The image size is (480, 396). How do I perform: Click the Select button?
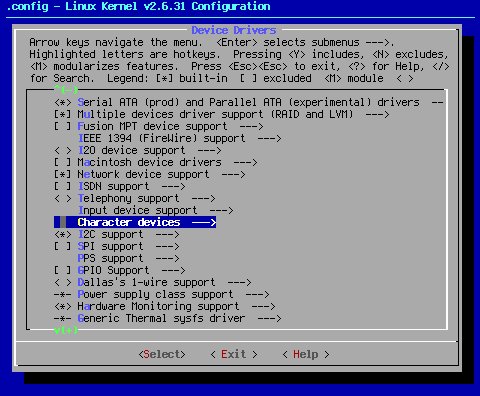[x=162, y=354]
